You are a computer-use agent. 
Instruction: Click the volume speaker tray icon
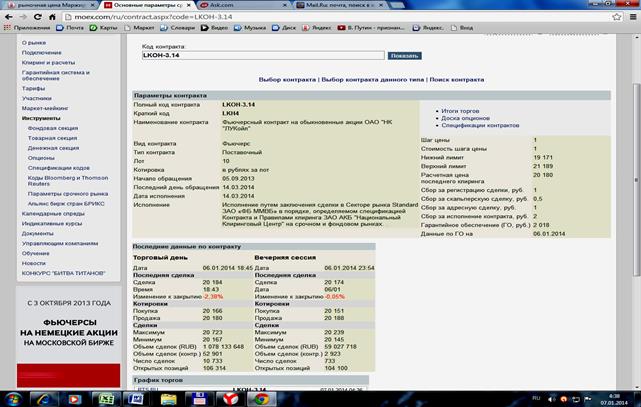point(551,399)
